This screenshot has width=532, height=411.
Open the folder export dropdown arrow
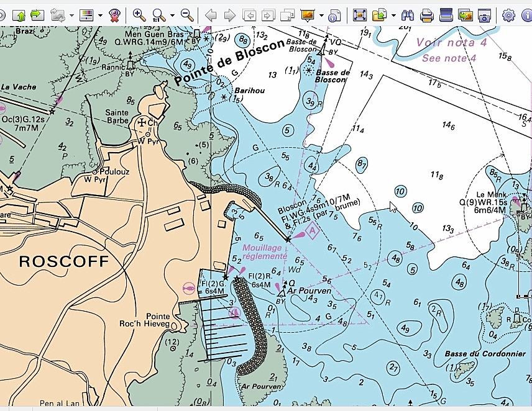(393, 16)
